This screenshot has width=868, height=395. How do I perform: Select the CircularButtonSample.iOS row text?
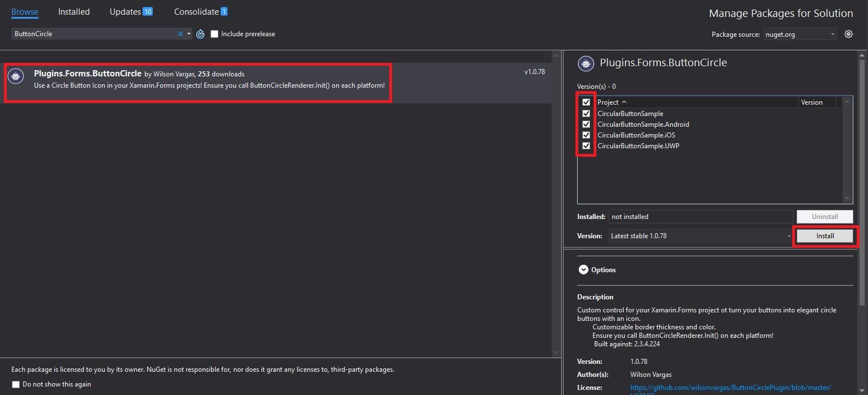click(x=636, y=135)
